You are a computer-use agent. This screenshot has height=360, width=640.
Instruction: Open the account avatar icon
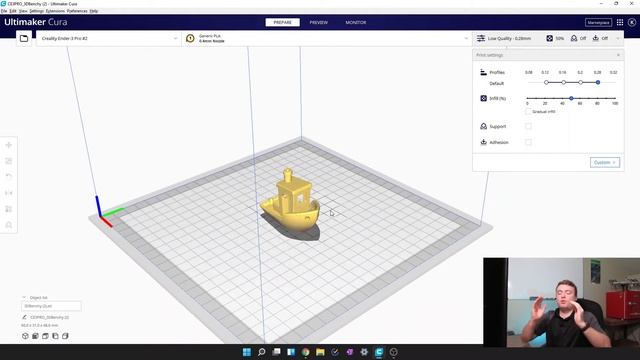632,22
